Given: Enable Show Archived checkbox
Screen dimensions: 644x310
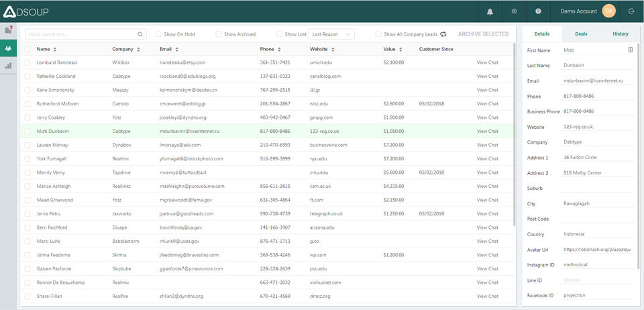Looking at the screenshot, I should pos(219,34).
